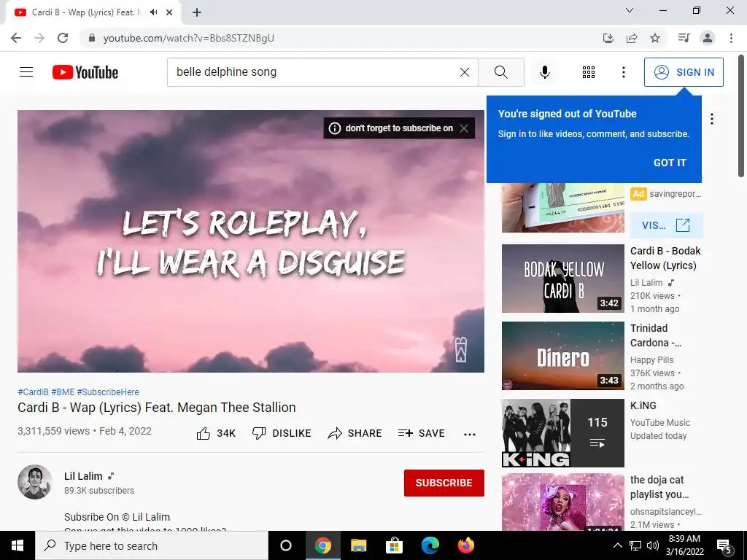Click install app icon in address bar
Image resolution: width=747 pixels, height=560 pixels.
[x=608, y=38]
